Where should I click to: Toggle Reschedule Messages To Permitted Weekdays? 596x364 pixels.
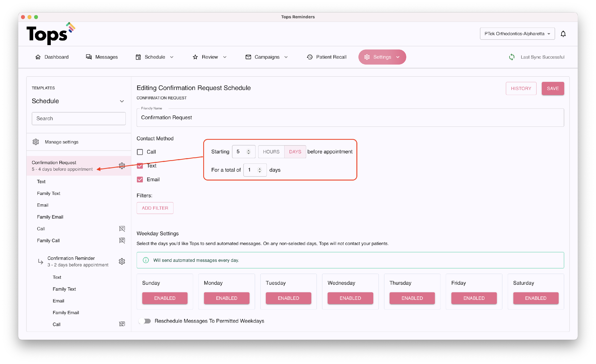point(145,321)
